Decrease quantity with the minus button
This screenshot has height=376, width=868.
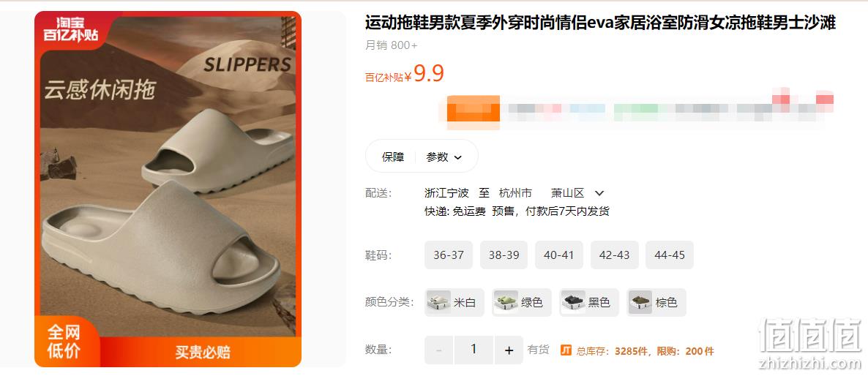coord(439,350)
